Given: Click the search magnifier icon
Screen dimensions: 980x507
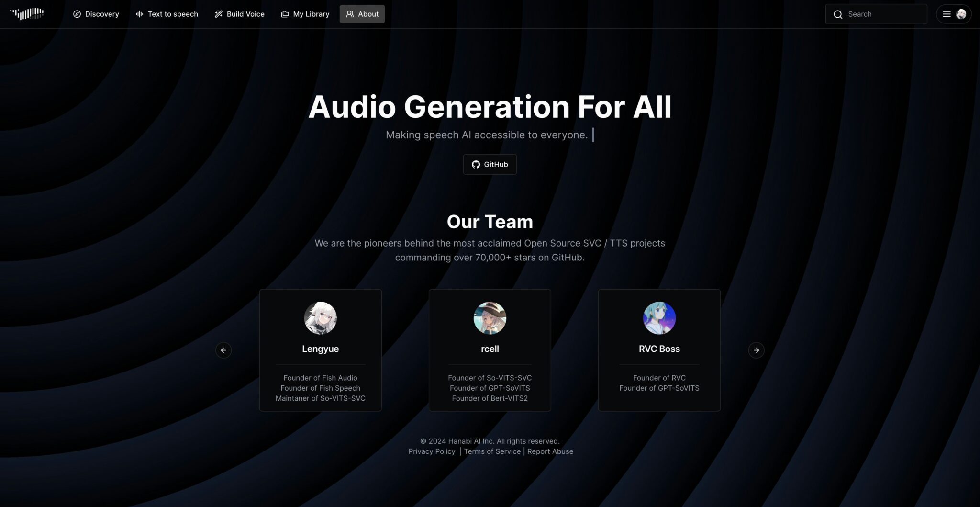Looking at the screenshot, I should point(838,14).
